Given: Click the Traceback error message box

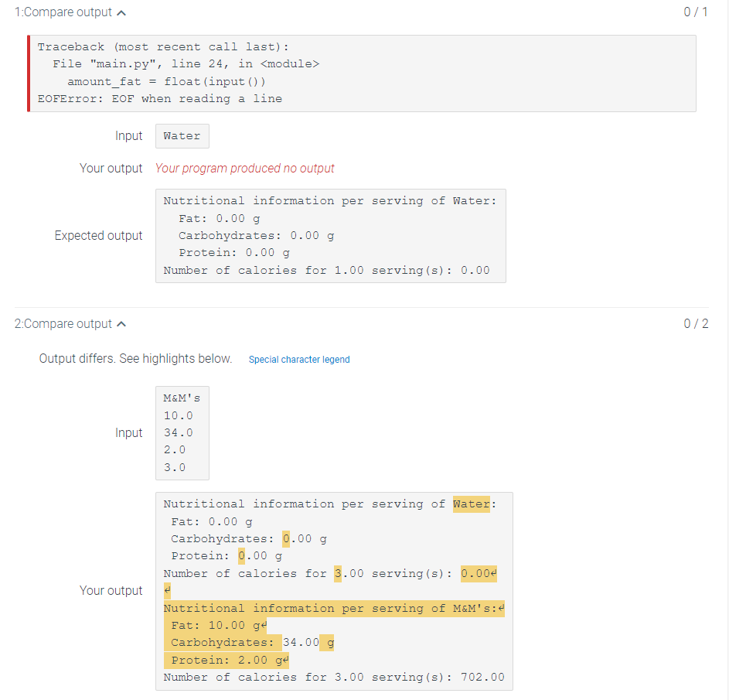Looking at the screenshot, I should tap(363, 73).
